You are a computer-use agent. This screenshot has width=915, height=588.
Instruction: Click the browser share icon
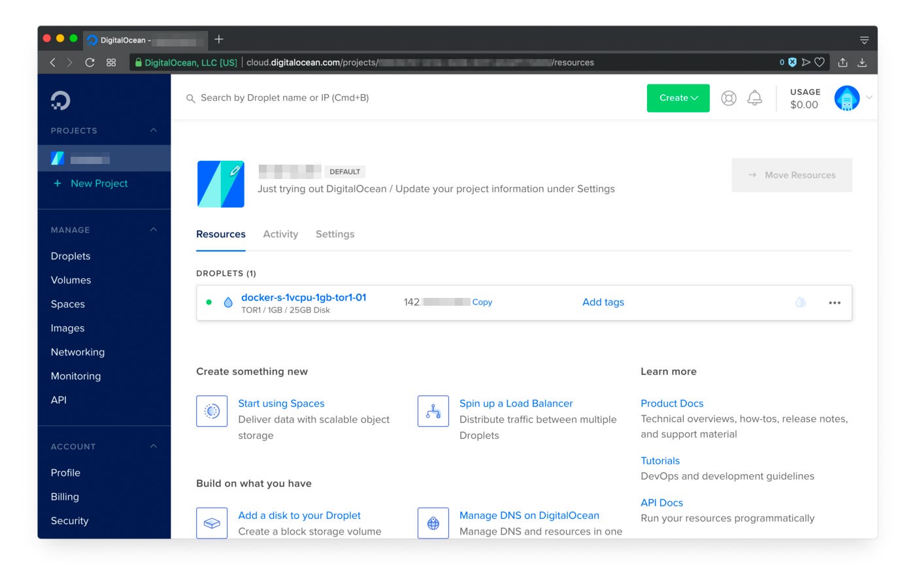pyautogui.click(x=843, y=62)
